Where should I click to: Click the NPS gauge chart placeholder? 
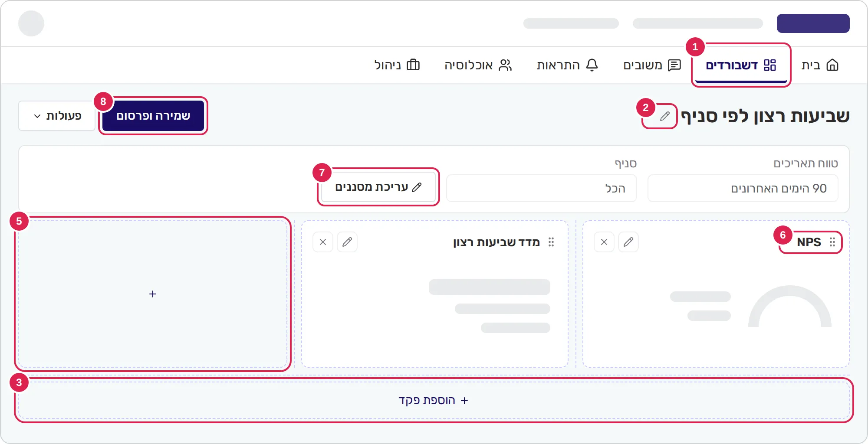[790, 306]
